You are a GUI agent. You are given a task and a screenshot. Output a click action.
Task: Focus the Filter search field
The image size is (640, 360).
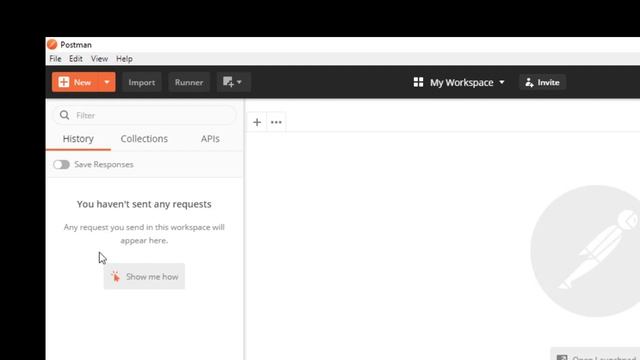click(x=144, y=116)
